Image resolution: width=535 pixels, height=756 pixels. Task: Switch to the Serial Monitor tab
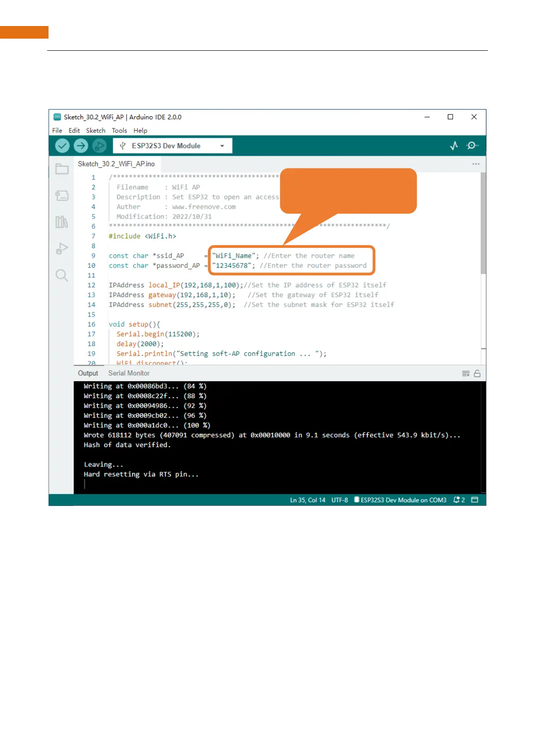coord(129,373)
